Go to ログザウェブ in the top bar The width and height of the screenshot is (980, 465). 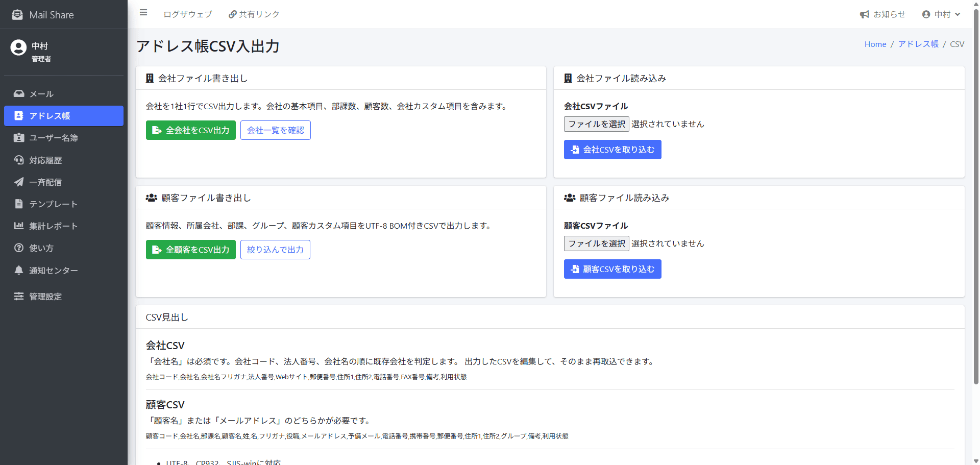[188, 14]
